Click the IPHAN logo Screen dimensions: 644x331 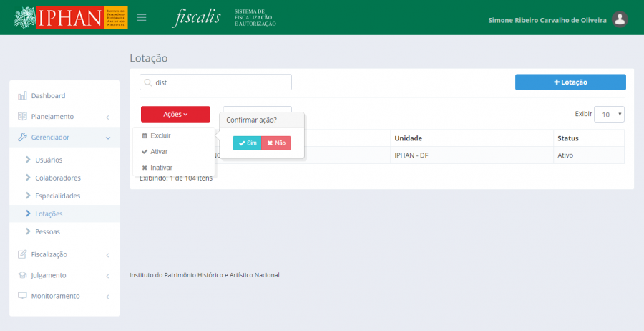point(71,18)
